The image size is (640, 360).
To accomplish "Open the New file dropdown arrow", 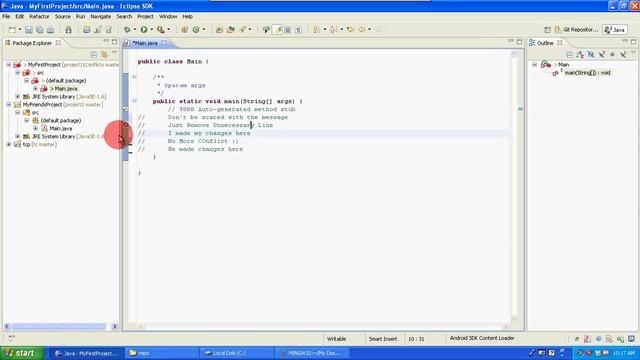I will 20,30.
